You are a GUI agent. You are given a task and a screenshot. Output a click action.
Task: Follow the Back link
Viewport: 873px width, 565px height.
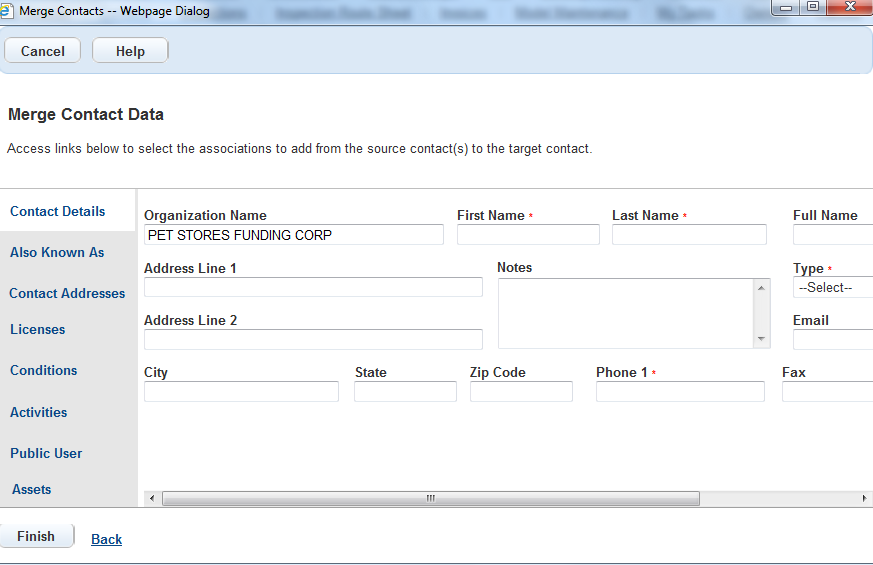coord(106,539)
